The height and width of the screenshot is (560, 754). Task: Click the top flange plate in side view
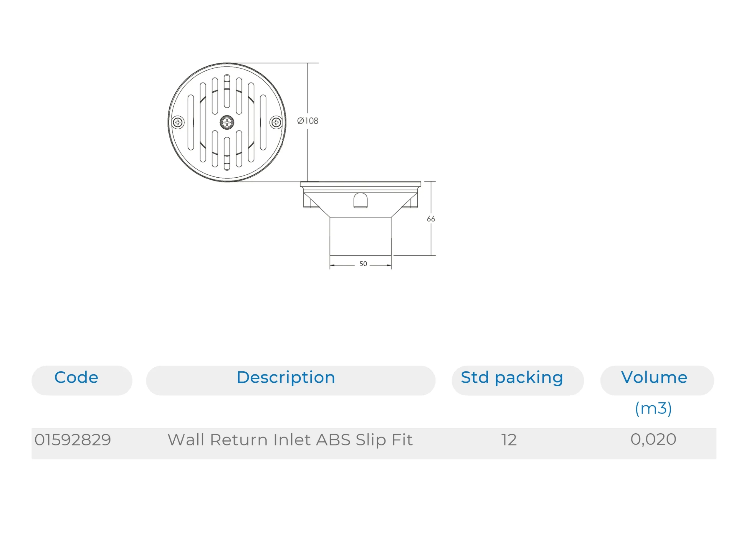tap(360, 184)
